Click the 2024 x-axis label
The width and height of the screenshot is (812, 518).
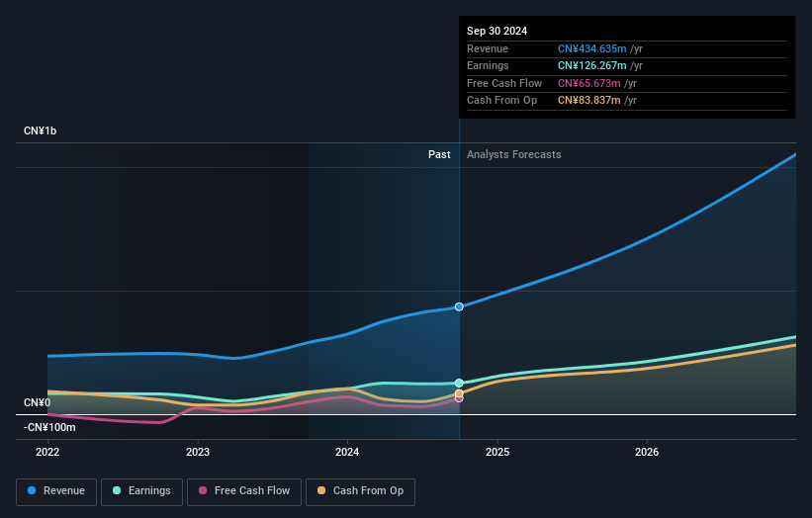[347, 453]
